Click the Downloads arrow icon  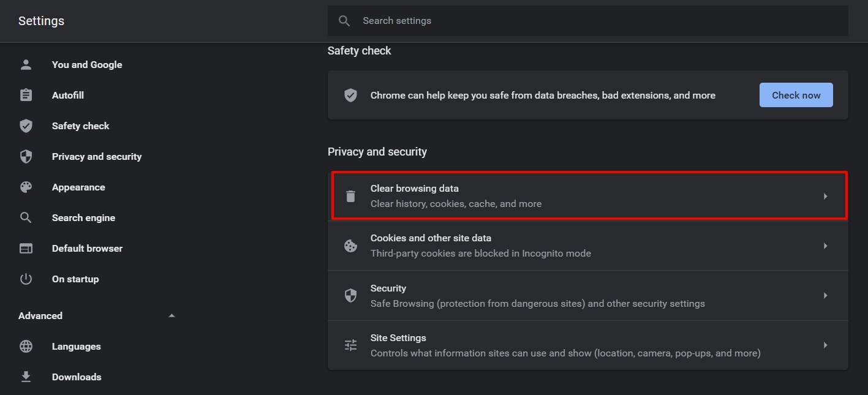(x=26, y=377)
